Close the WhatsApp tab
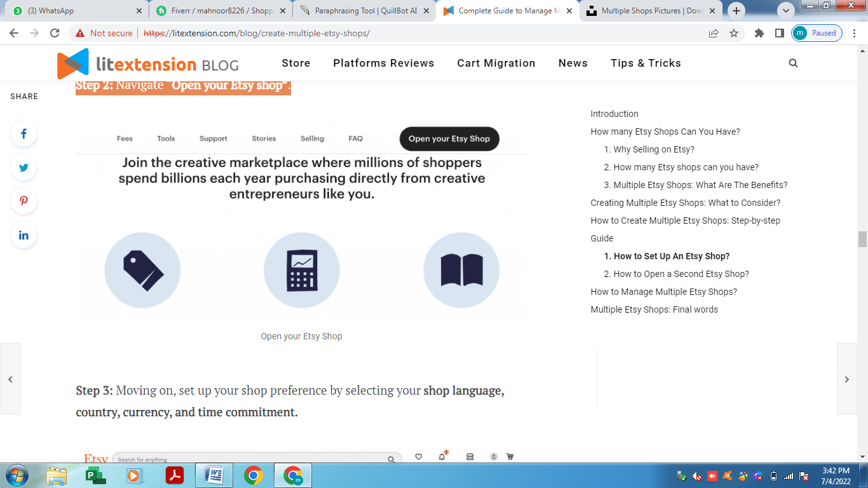The height and width of the screenshot is (488, 868). coord(139,11)
